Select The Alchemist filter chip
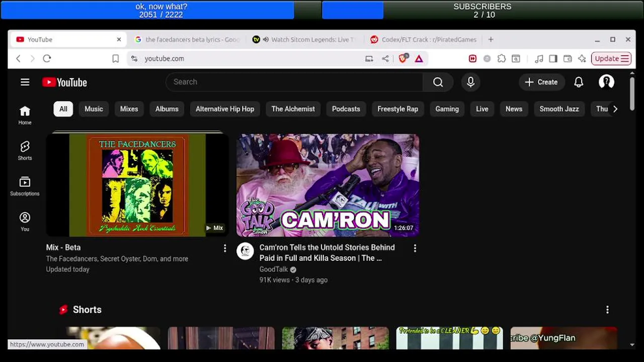The height and width of the screenshot is (362, 644). (293, 109)
